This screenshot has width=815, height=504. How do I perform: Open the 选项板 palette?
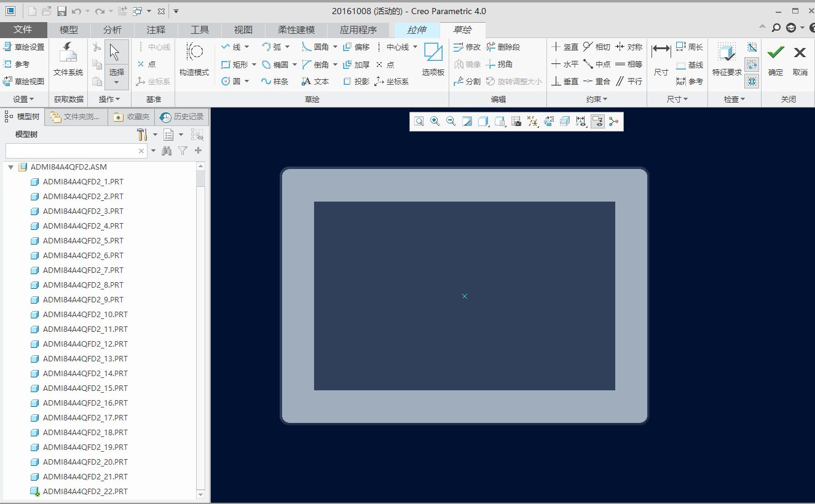coord(433,60)
